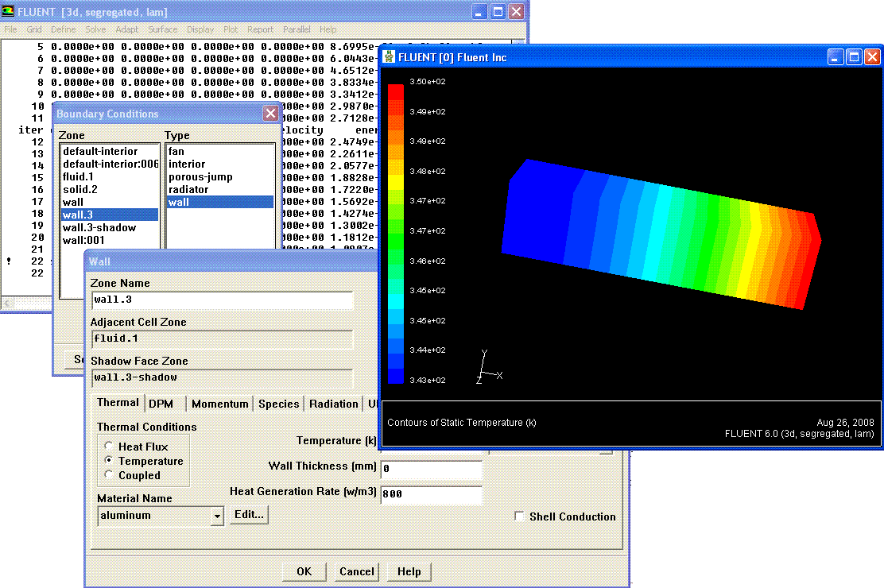Screen dimensions: 884x588
Task: Minimize the FLUENT [0] graphics window
Action: [836, 57]
